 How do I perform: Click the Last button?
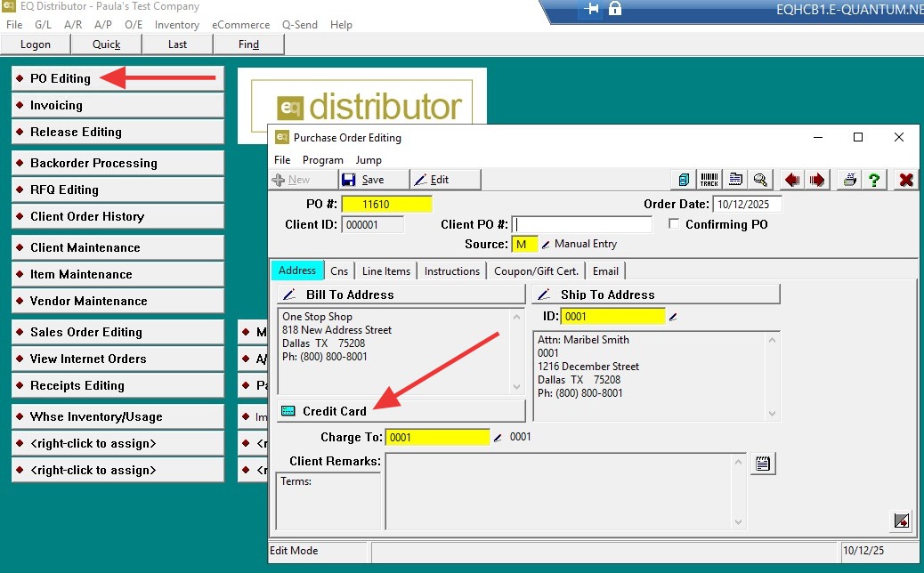(x=177, y=44)
